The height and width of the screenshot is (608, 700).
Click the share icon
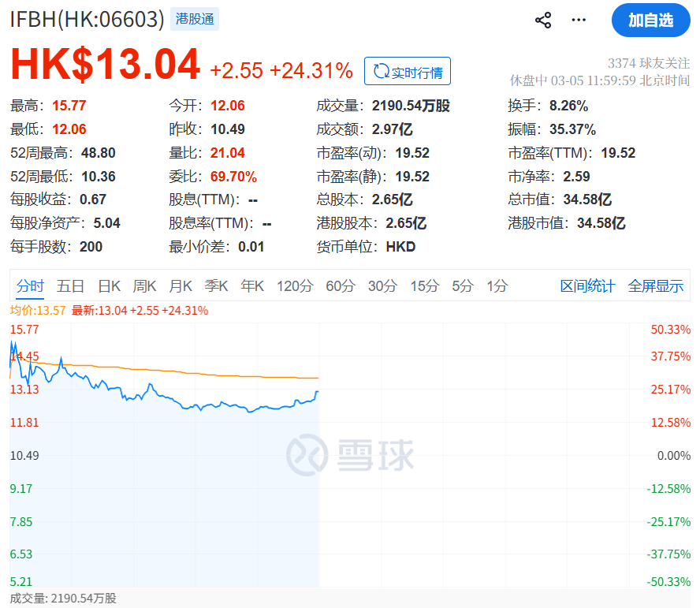point(542,20)
